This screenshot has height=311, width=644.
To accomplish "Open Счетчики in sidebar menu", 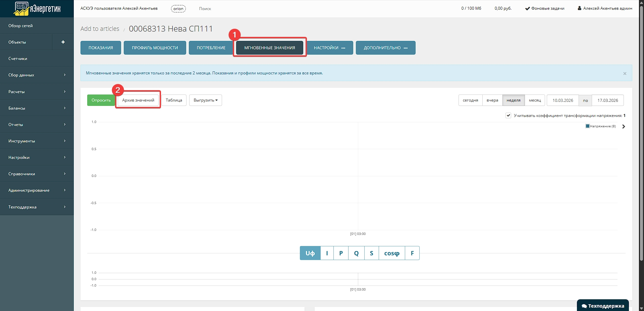I will (37, 59).
